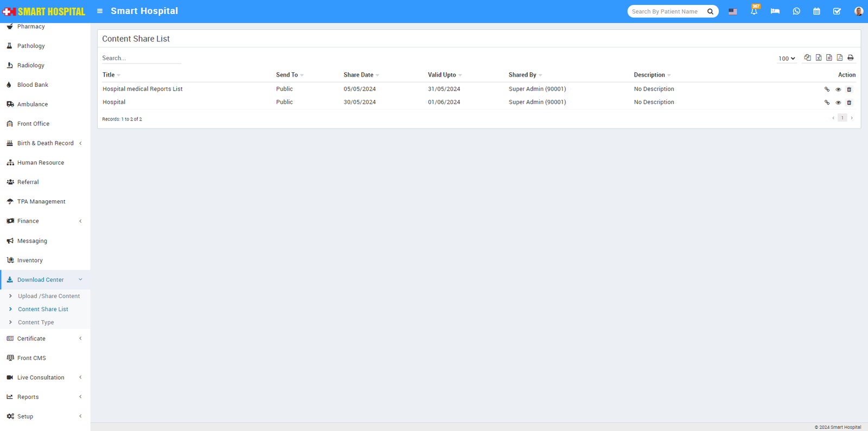868x431 pixels.
Task: Open the 100 records-per-page dropdown
Action: (x=787, y=59)
